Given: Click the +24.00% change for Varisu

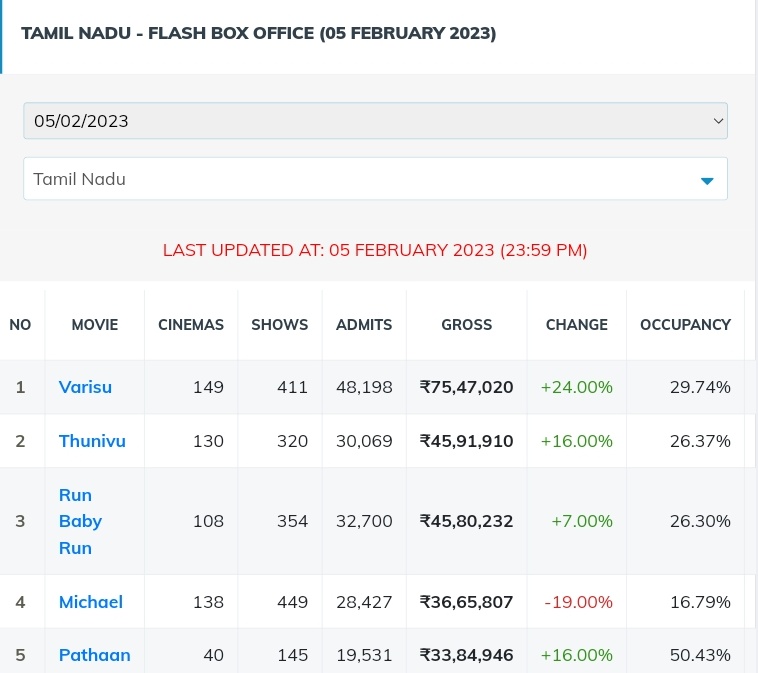Looking at the screenshot, I should pyautogui.click(x=576, y=387).
